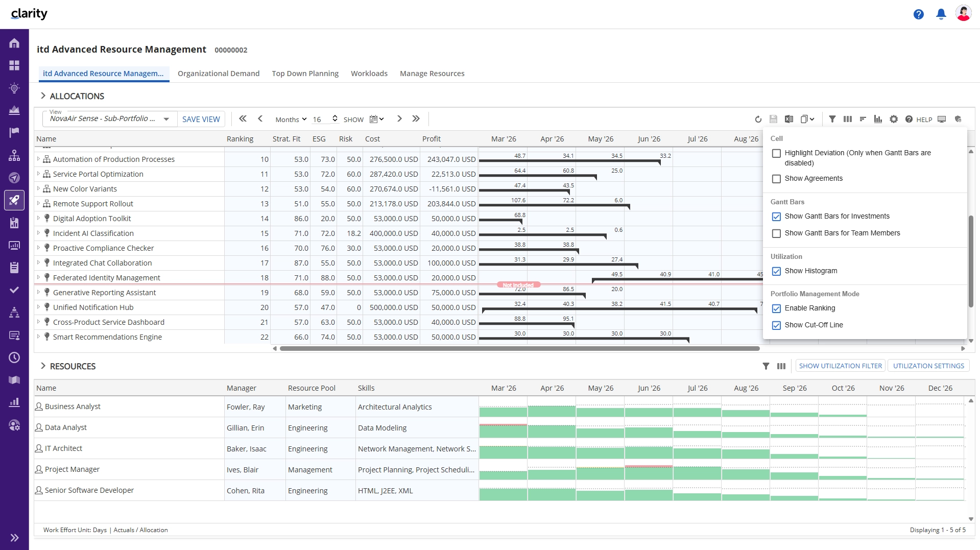Image resolution: width=980 pixels, height=550 pixels.
Task: Open the allocations filter
Action: (x=832, y=119)
